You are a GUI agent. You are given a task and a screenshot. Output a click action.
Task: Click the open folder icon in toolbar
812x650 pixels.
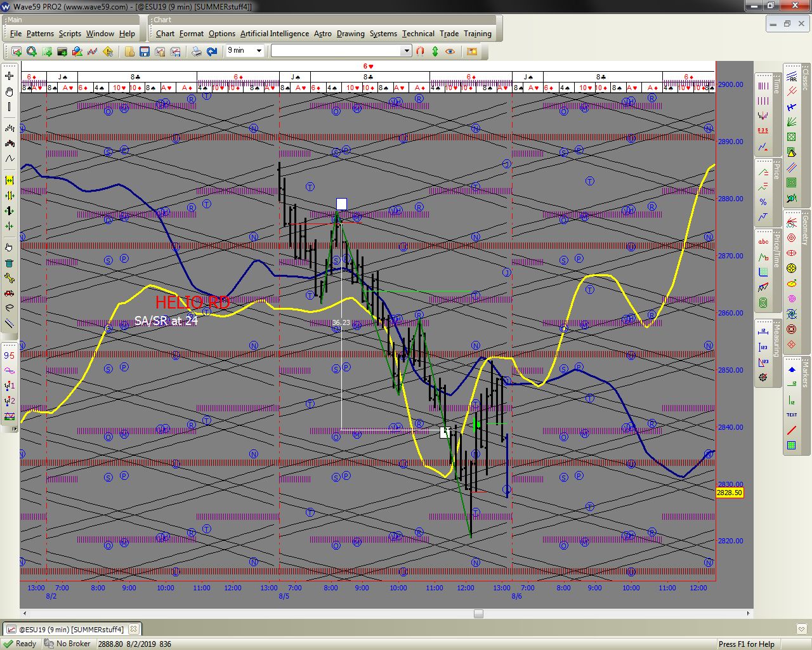point(129,51)
